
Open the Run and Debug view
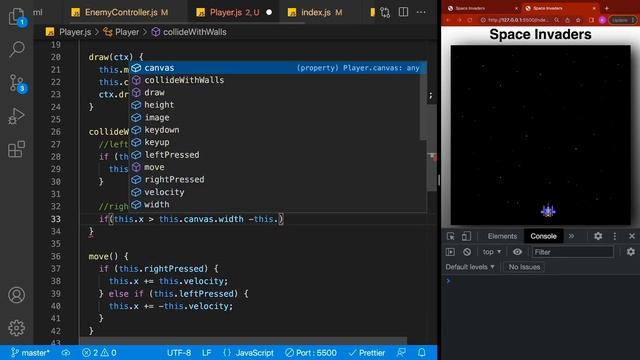pos(16,116)
